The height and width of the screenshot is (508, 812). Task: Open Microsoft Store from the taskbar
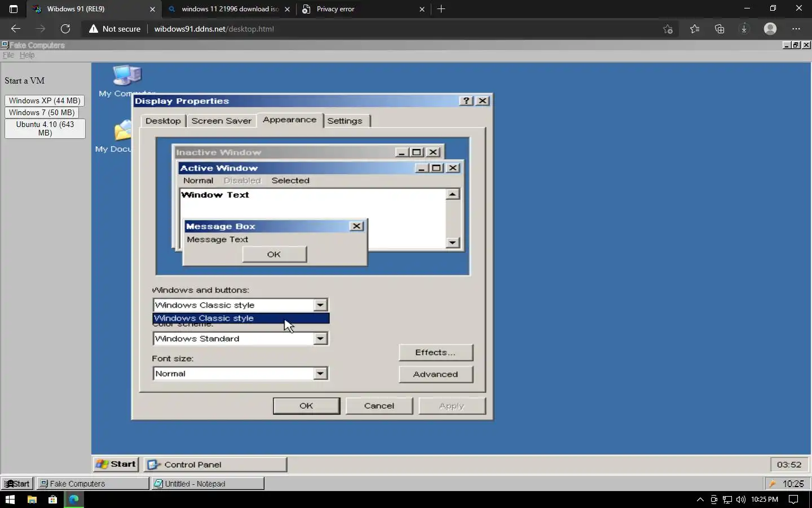coord(53,500)
